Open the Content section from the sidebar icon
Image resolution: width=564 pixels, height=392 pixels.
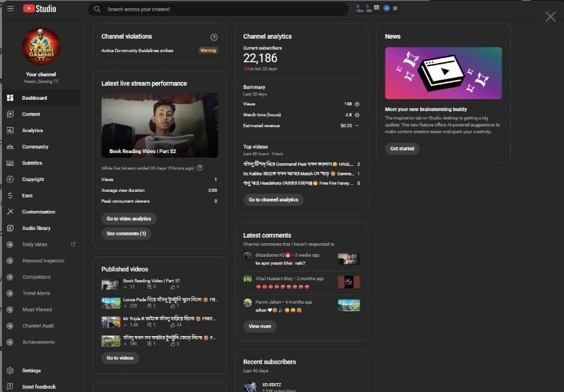pyautogui.click(x=10, y=114)
